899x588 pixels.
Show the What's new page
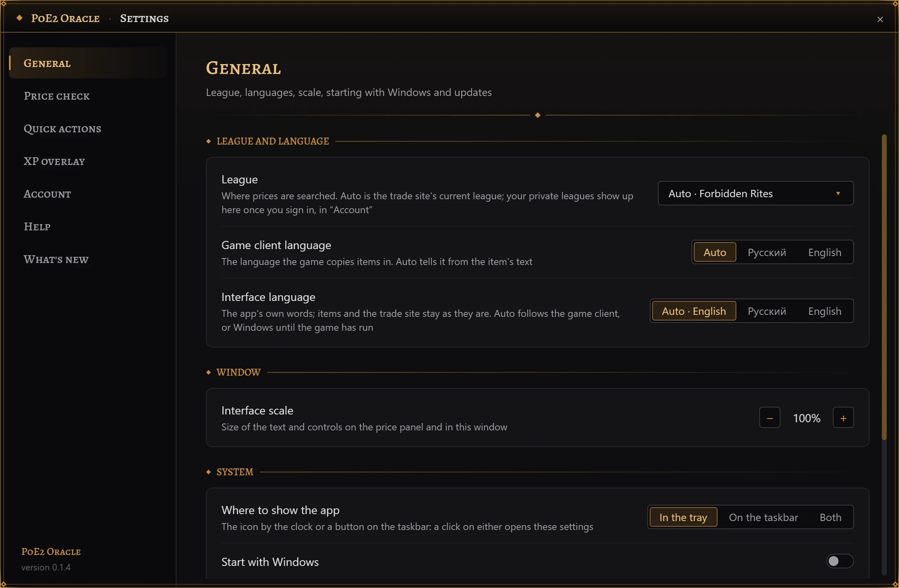87,259
